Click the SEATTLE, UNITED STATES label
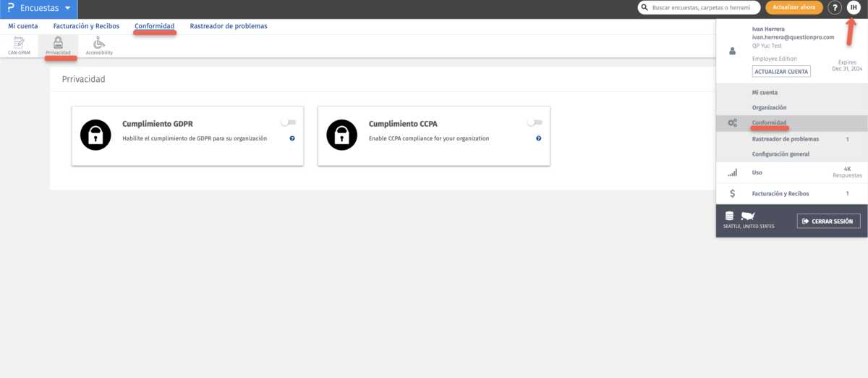This screenshot has width=868, height=378. (749, 227)
